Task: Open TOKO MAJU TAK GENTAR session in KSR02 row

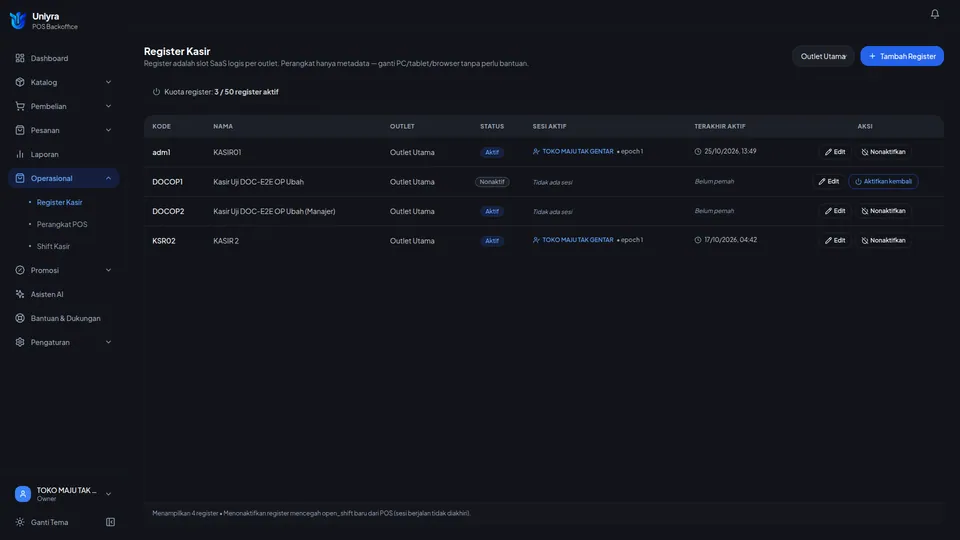Action: click(x=577, y=240)
